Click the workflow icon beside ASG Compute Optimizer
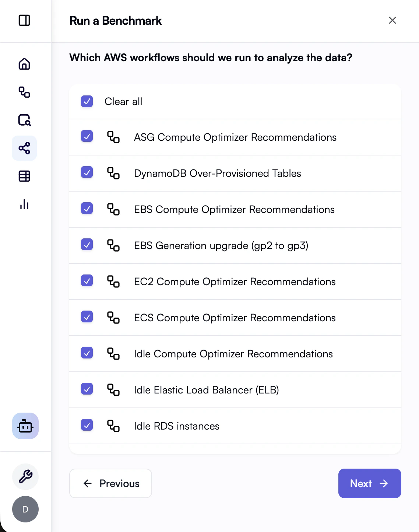The width and height of the screenshot is (419, 532). coord(113,137)
